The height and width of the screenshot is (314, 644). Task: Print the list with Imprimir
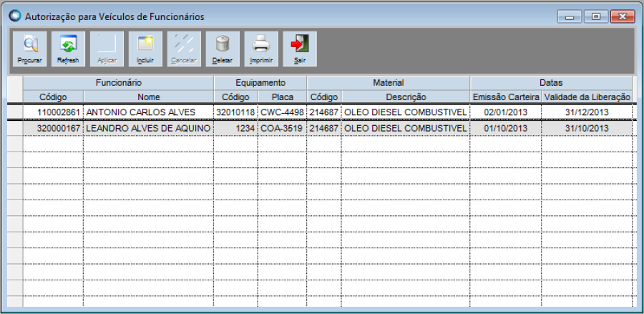(x=261, y=49)
